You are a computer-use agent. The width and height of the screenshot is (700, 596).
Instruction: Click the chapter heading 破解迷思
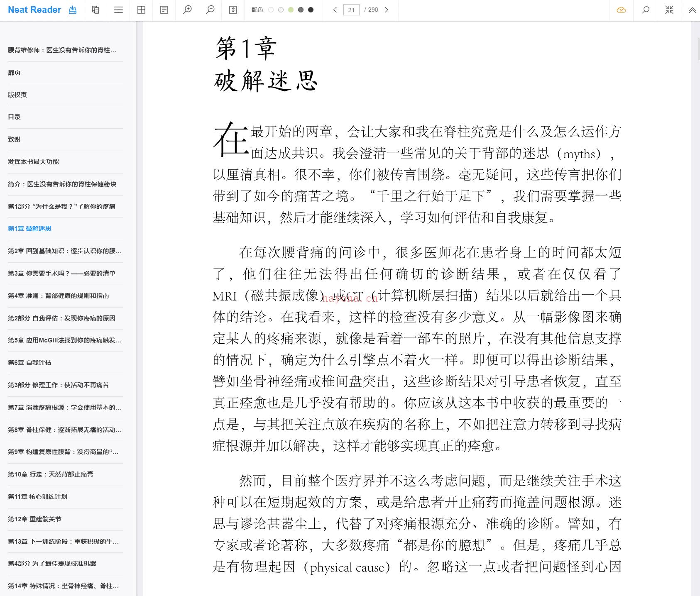tap(266, 81)
